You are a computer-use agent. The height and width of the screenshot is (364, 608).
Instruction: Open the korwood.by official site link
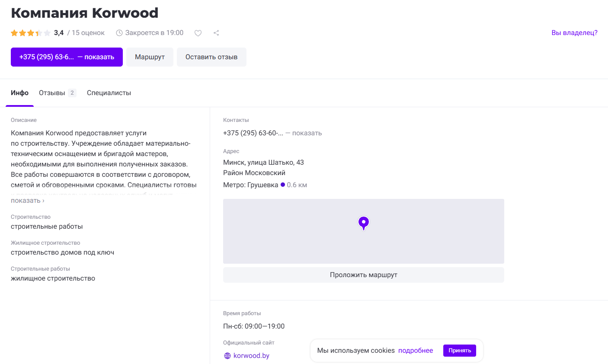(x=251, y=356)
